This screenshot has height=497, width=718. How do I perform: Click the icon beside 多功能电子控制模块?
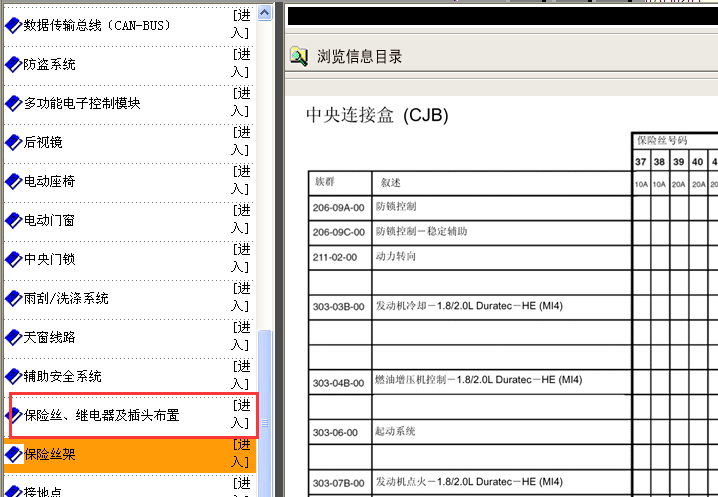coord(13,104)
